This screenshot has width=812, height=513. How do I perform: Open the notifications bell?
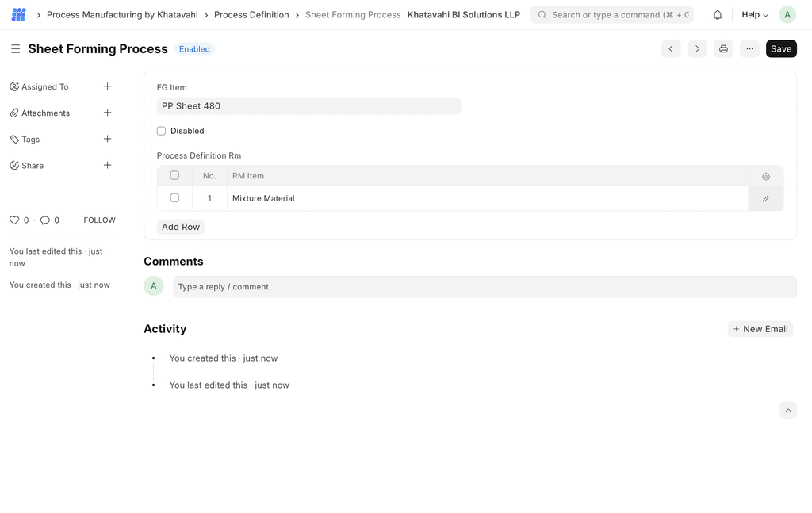717,15
